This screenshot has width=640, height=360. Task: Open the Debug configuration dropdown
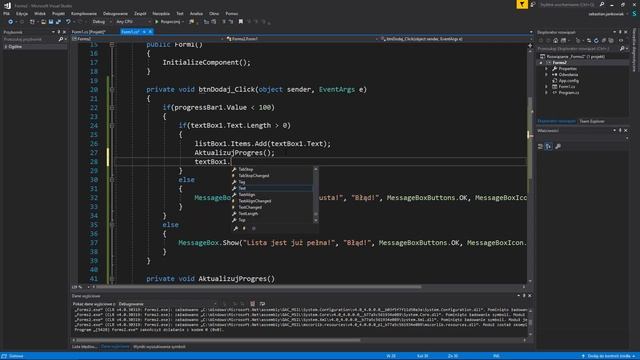(x=101, y=22)
